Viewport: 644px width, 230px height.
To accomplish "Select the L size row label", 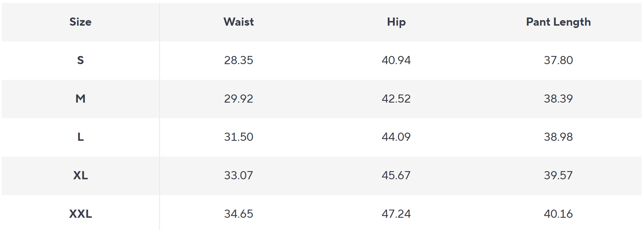I will (x=81, y=137).
